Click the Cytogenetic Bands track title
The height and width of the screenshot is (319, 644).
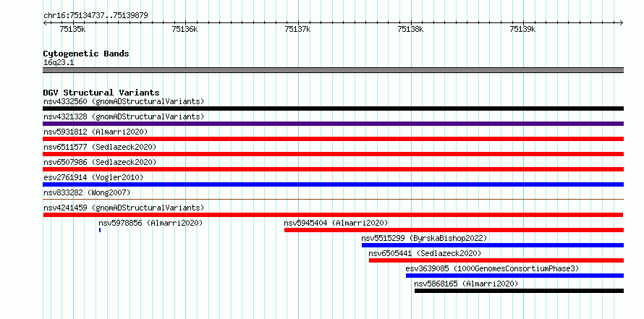pyautogui.click(x=86, y=54)
